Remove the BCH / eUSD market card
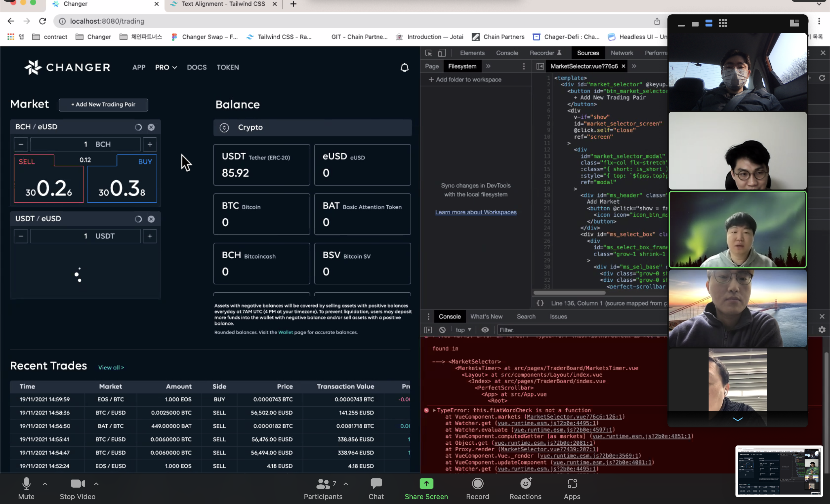 151,127
